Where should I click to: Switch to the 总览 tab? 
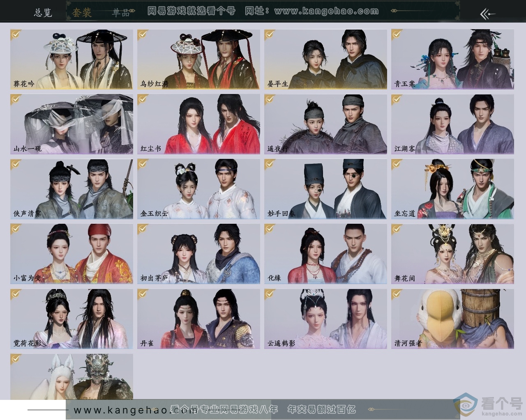[43, 13]
